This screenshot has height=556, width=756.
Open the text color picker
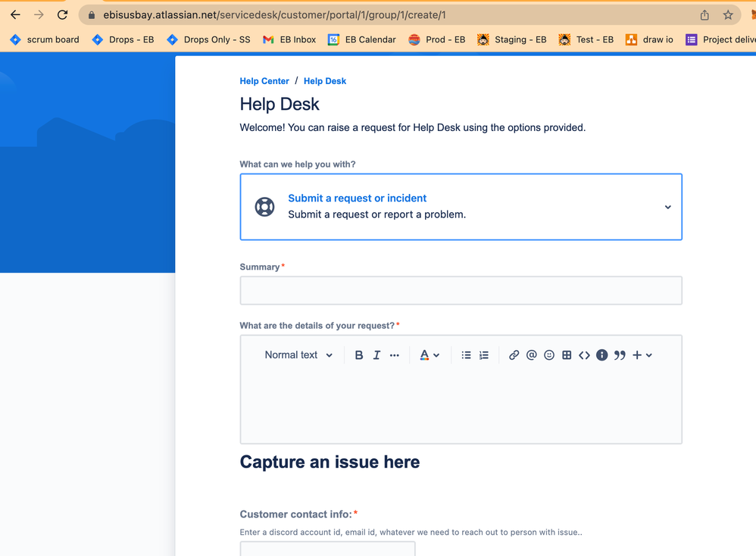click(x=429, y=355)
